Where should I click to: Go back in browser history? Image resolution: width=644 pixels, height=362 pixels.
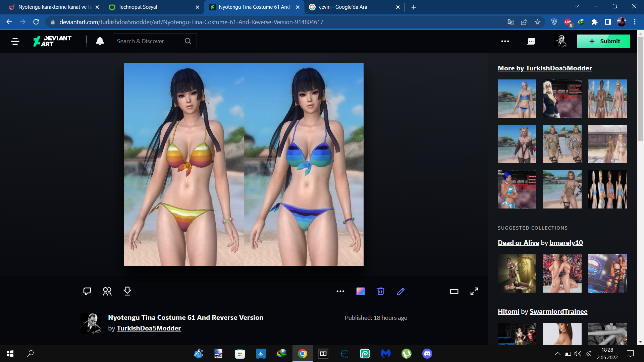click(x=9, y=22)
